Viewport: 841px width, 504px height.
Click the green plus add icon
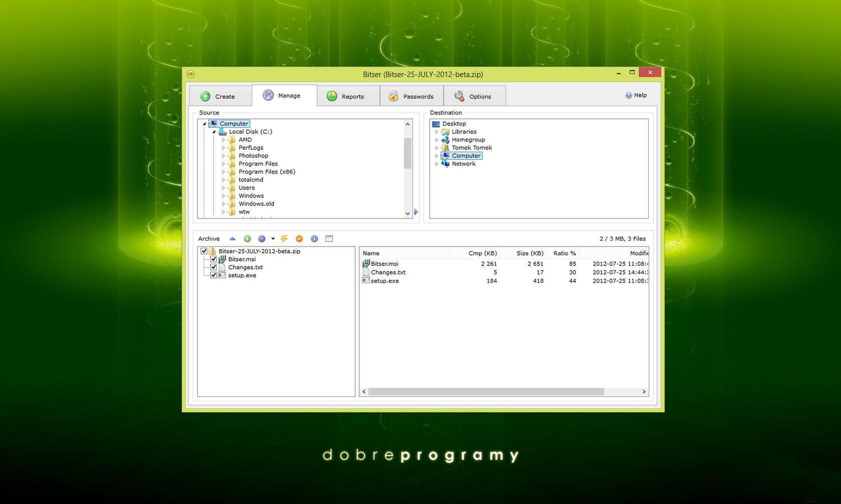pos(247,239)
